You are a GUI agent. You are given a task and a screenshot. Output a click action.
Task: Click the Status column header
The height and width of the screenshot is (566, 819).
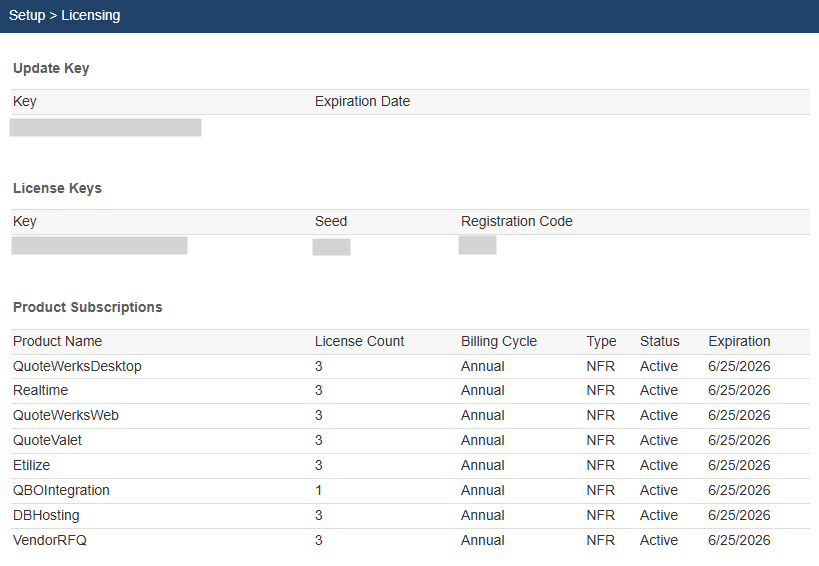click(659, 342)
